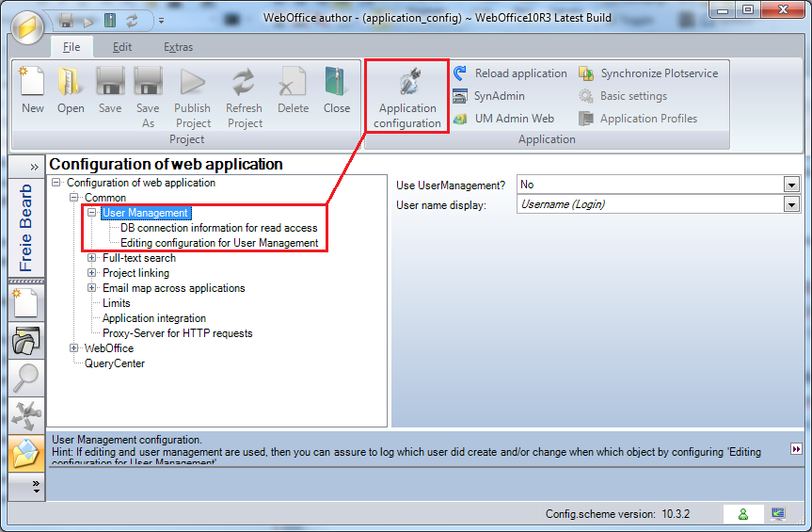Collapse the User Management tree node
Image resolution: width=812 pixels, height=532 pixels.
(91, 213)
